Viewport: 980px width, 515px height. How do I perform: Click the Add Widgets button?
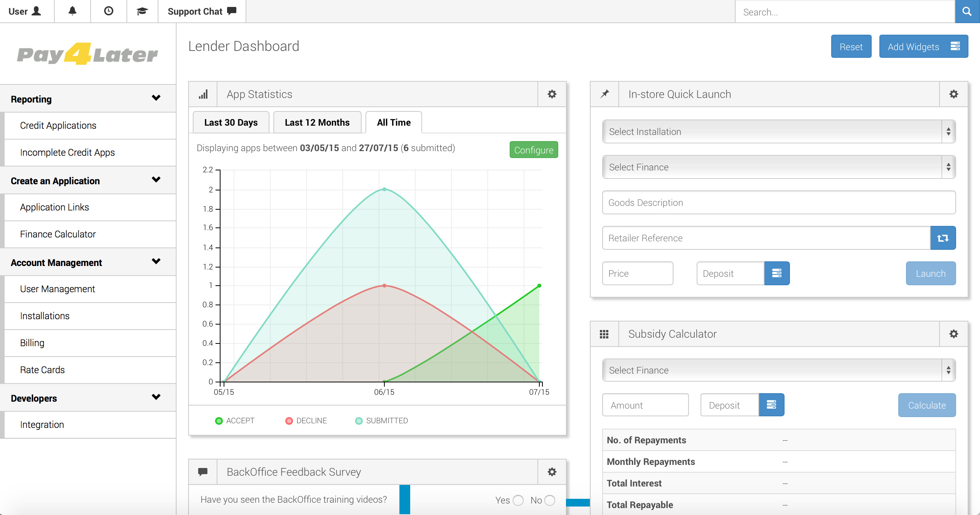point(923,47)
